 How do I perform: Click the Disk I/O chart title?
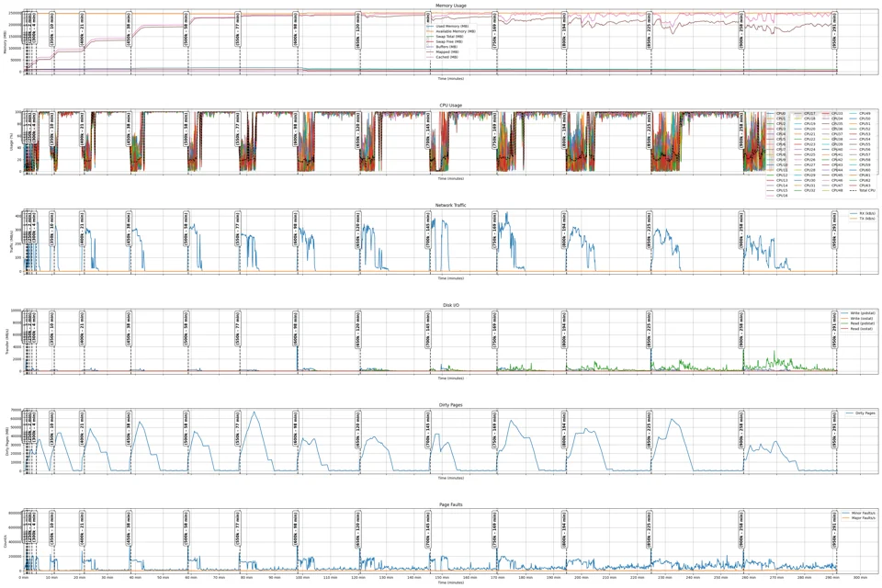click(x=450, y=305)
